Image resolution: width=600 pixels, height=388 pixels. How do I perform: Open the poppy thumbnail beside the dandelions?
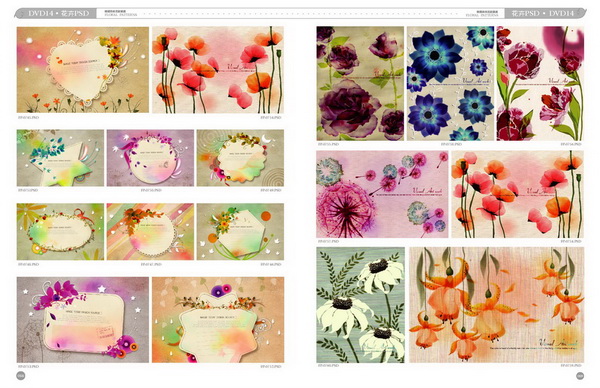click(517, 194)
